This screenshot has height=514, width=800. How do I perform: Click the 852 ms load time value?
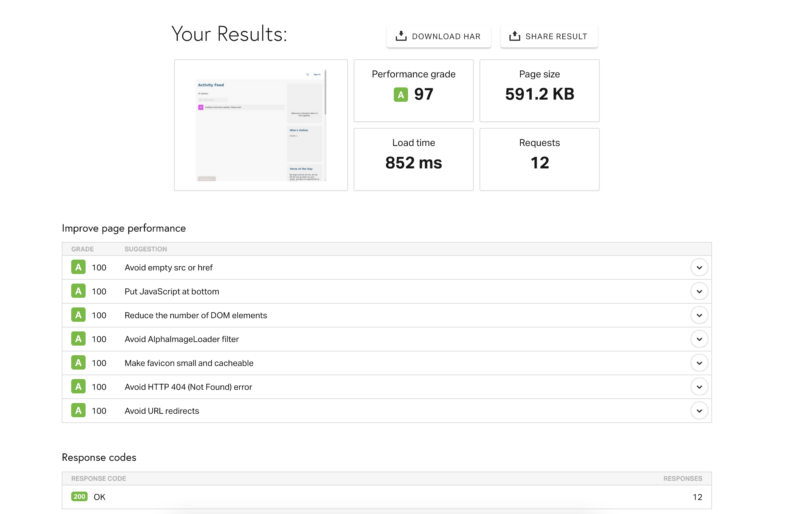tap(413, 163)
